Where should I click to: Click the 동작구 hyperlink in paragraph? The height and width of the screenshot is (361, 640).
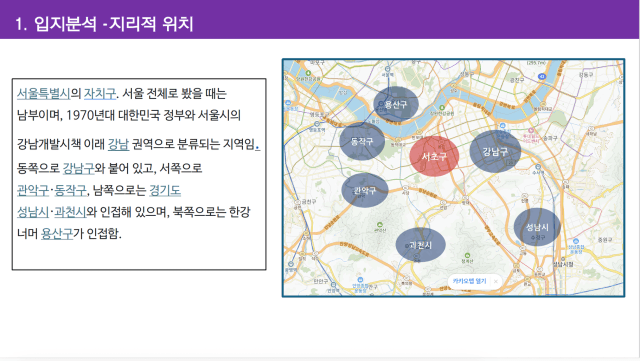[70, 190]
